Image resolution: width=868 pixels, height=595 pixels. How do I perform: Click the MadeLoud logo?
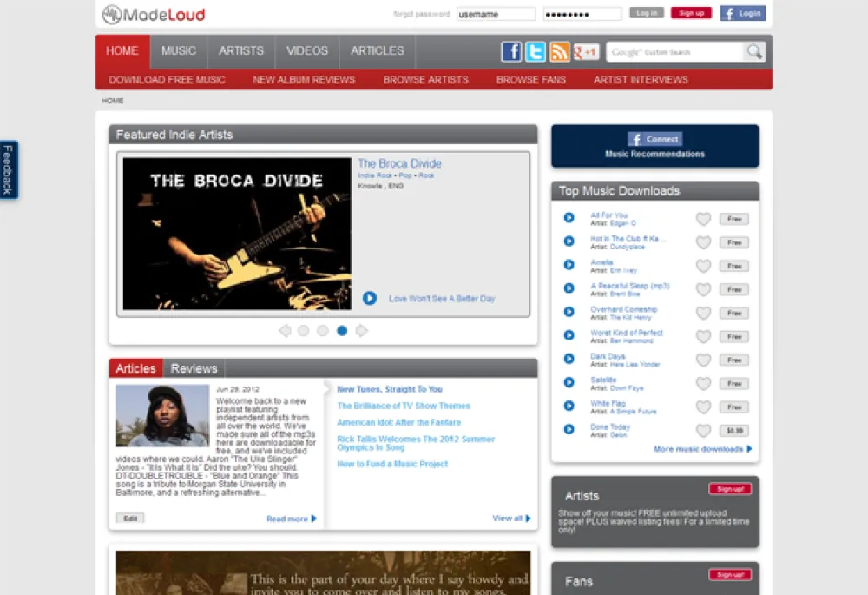[154, 15]
